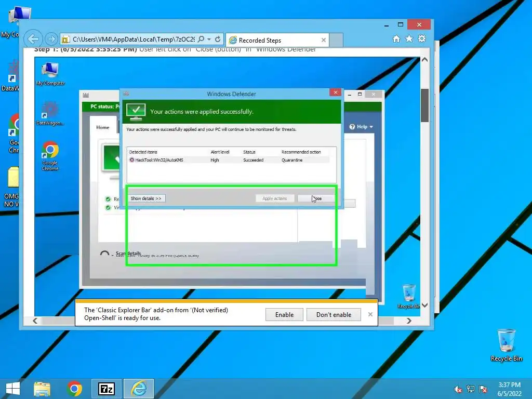532x399 pixels.
Task: Refresh the page in Internet Explorer
Action: point(218,39)
